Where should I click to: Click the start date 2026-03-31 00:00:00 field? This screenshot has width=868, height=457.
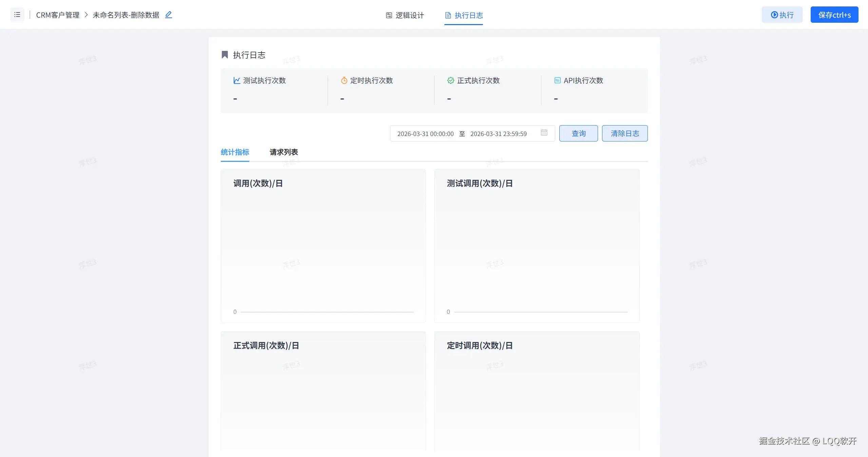[x=425, y=134]
